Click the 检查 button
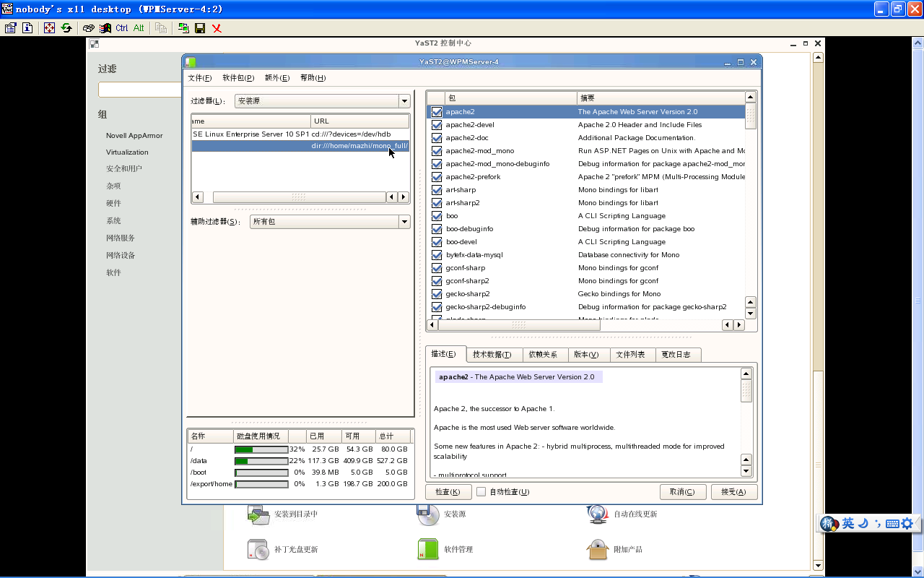The height and width of the screenshot is (578, 924). 448,492
